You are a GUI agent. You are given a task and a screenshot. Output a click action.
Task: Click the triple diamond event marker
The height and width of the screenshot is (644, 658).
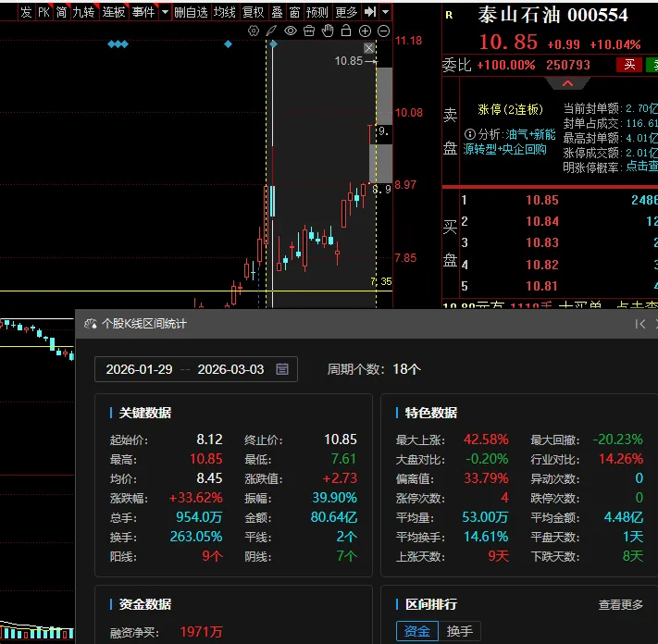118,44
